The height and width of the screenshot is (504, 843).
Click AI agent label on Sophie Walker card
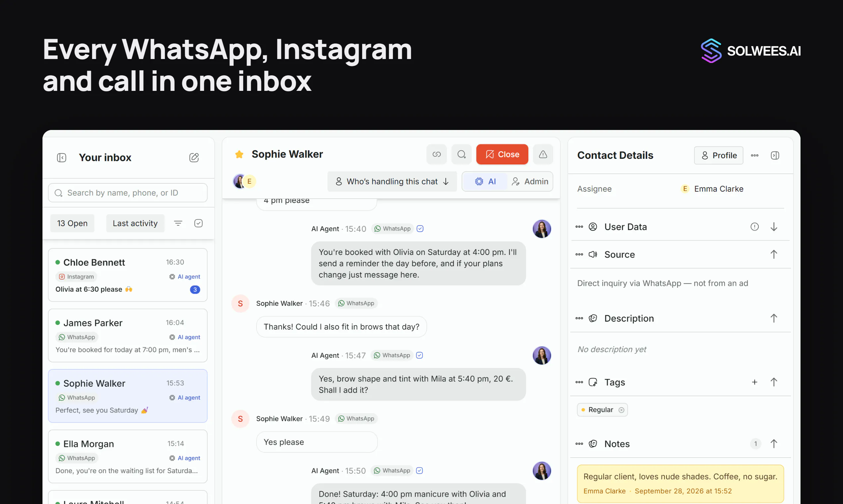pos(185,398)
